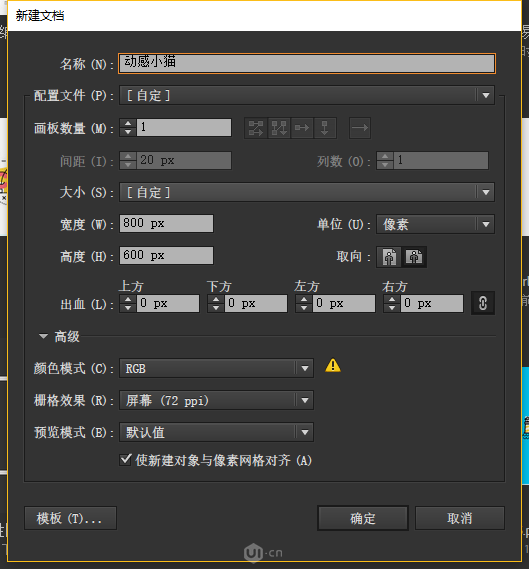Choose the arrange by row artboard icon
Viewport: 529px width, 569px height.
[302, 128]
